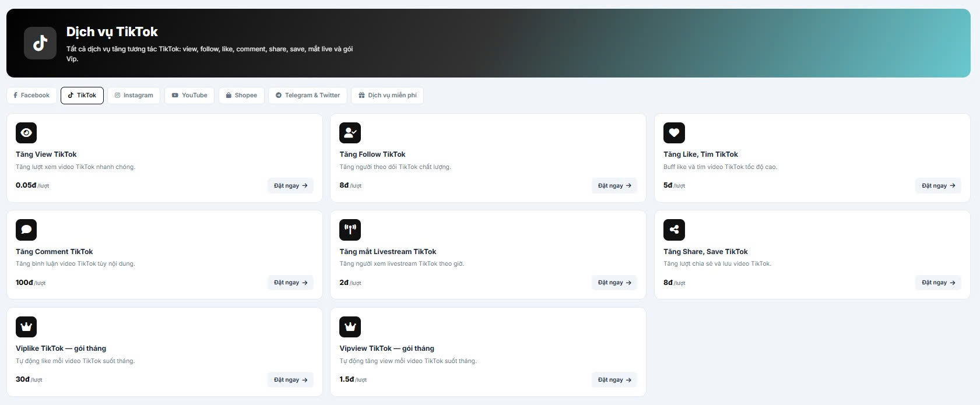Click the Tăng View TikTok title

tap(46, 154)
